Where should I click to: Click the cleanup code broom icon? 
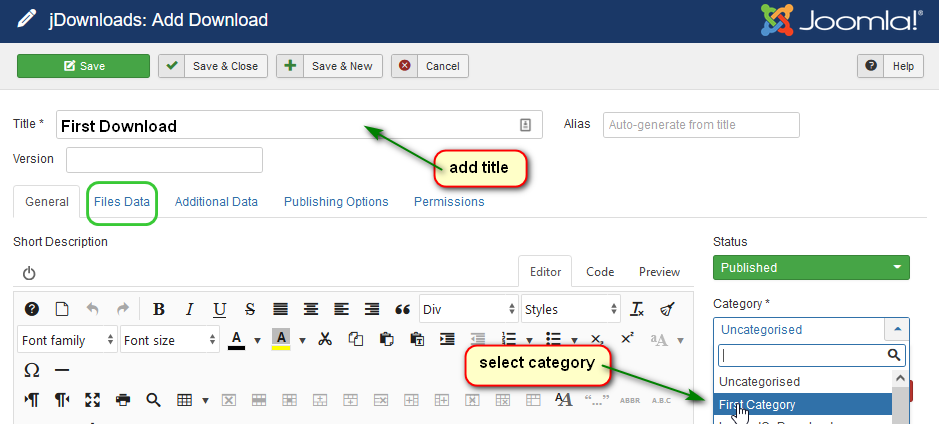[667, 309]
